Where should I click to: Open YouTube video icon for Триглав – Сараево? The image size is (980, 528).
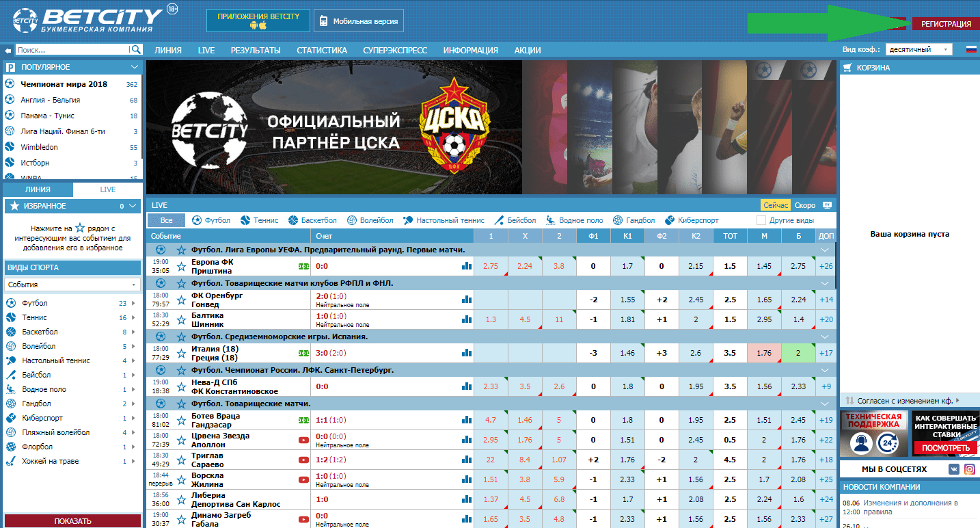[303, 460]
